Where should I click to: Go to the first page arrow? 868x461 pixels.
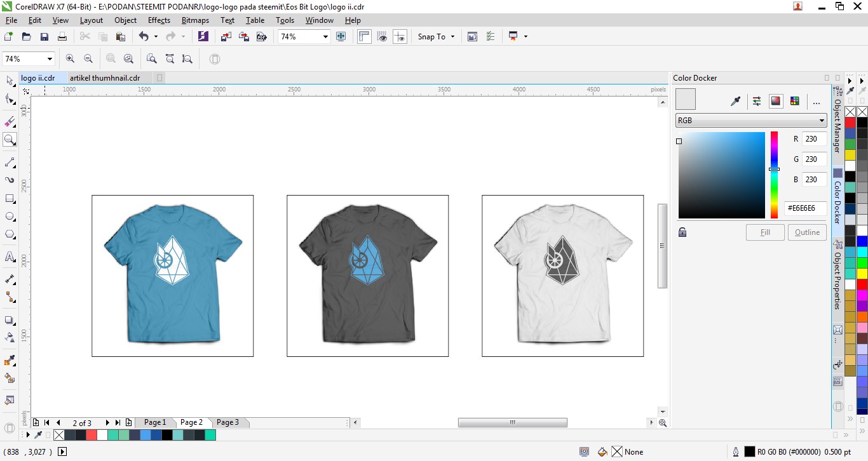(46, 422)
